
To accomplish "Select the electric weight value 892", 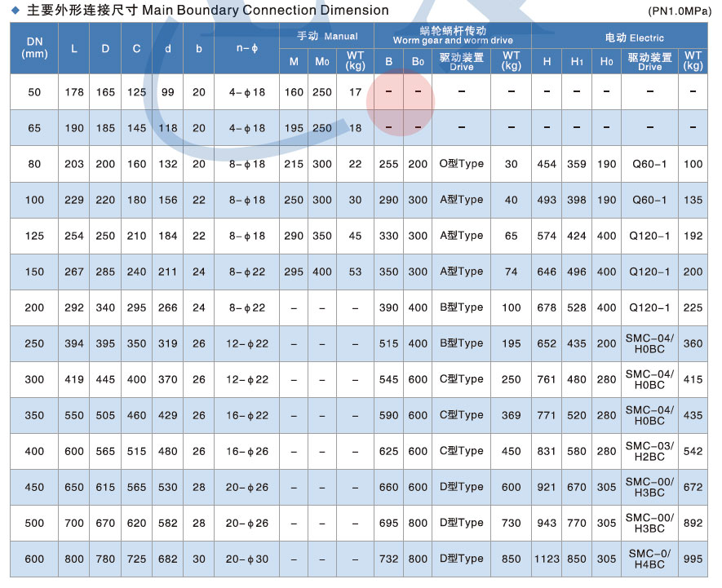I will tap(693, 523).
